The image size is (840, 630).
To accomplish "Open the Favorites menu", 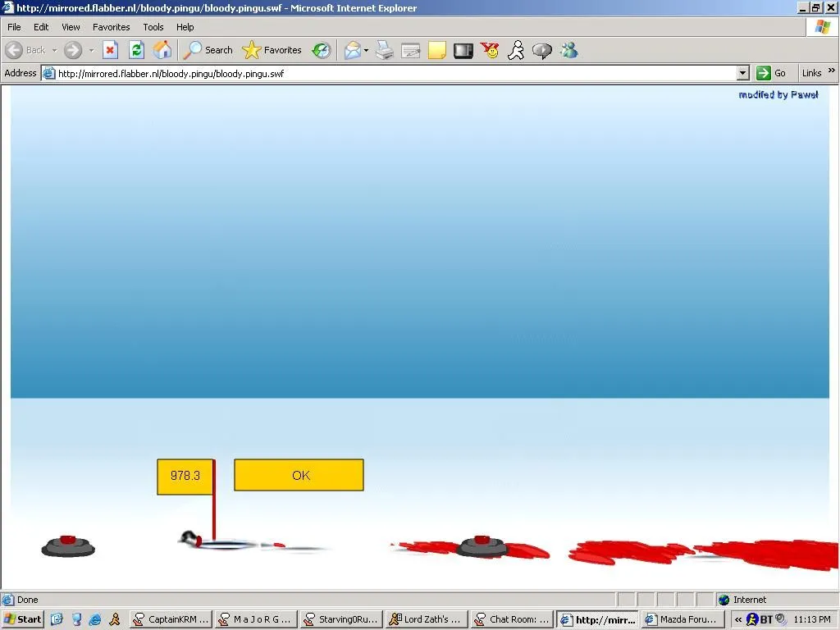I will point(111,27).
